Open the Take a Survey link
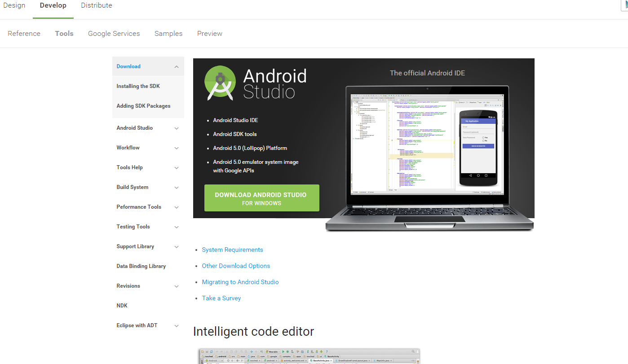 221,298
